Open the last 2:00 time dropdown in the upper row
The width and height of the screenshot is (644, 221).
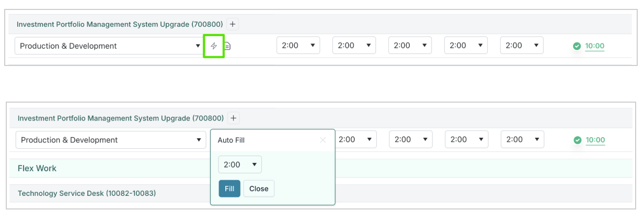(522, 45)
